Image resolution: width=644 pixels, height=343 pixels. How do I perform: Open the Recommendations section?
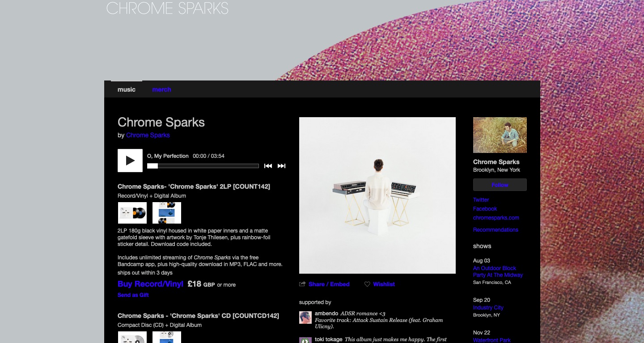click(x=496, y=229)
